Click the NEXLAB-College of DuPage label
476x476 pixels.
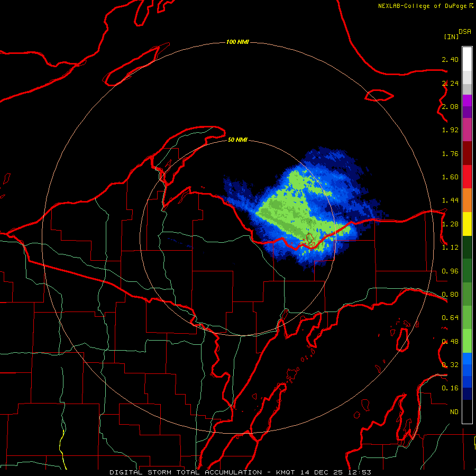[422, 6]
